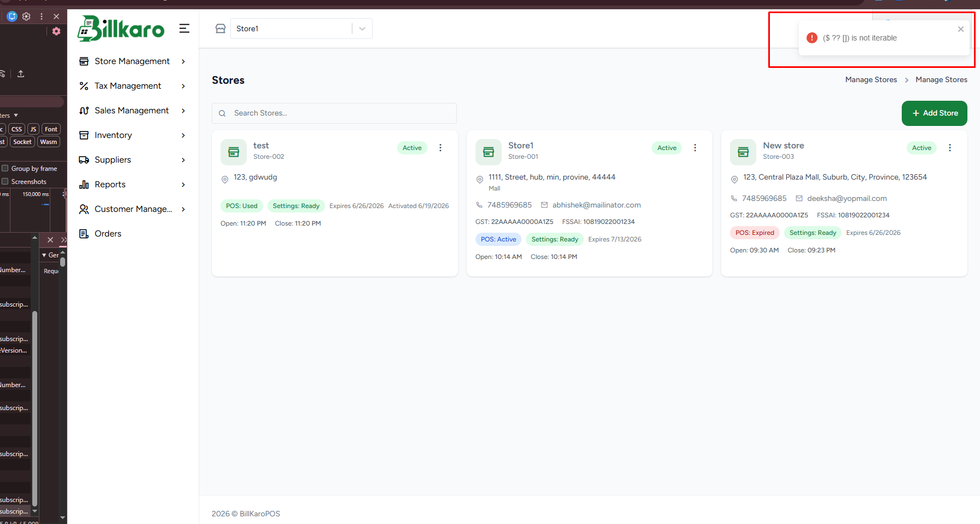
Task: Click the POS: Used tag
Action: click(242, 206)
